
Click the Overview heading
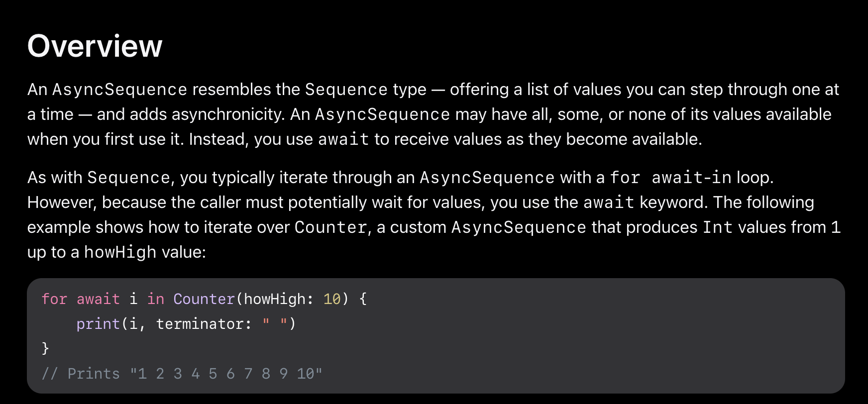95,46
